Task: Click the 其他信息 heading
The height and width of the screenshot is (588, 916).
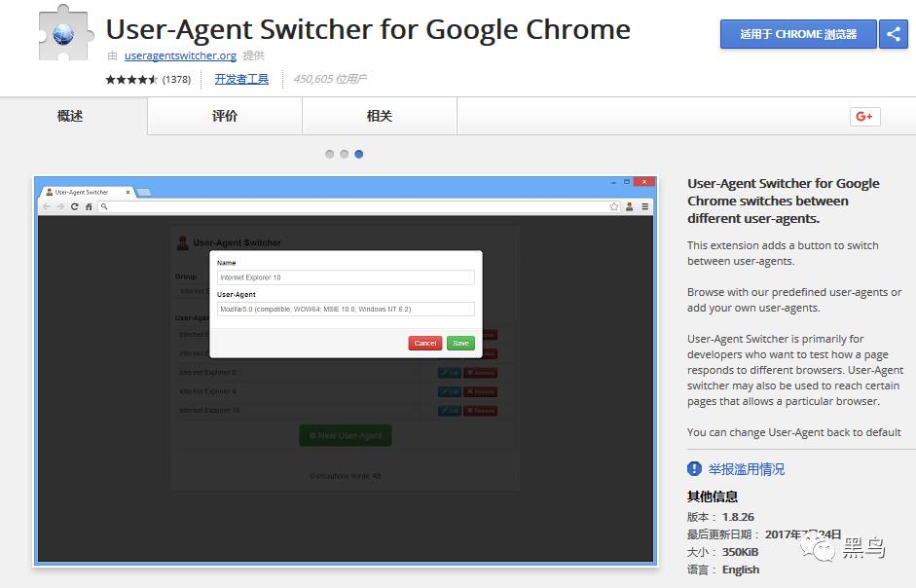Action: [713, 496]
